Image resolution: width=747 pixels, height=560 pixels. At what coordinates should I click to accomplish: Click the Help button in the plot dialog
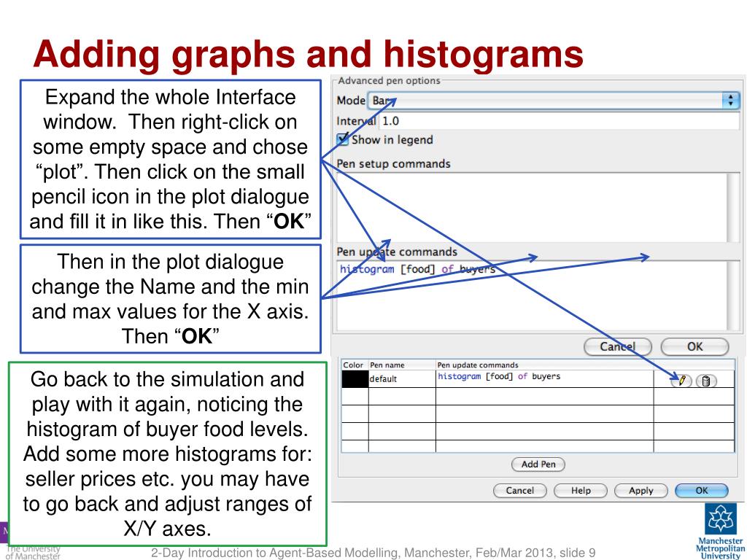[x=581, y=491]
